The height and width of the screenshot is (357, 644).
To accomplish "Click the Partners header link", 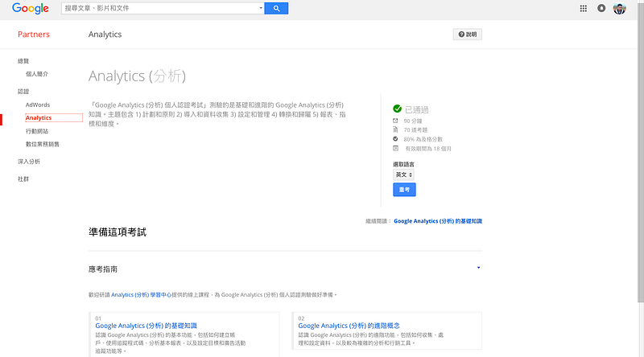I will (34, 35).
